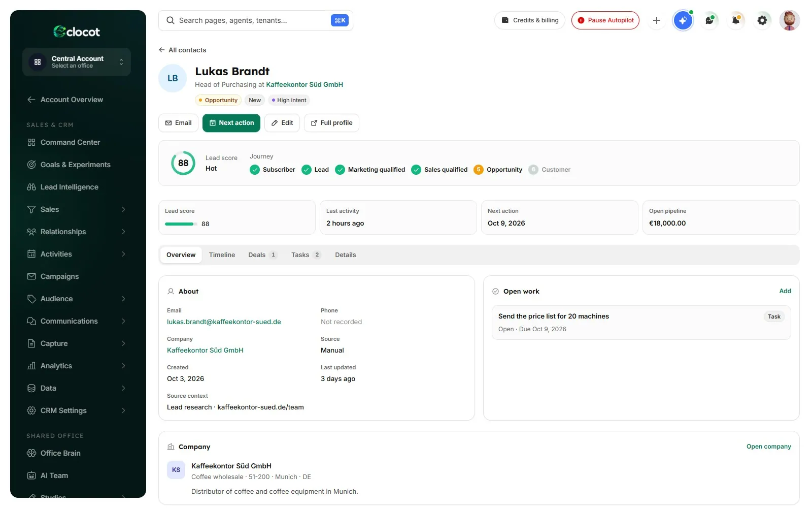812x508 pixels.
Task: Click the Campaigns envelope icon
Action: 31,276
